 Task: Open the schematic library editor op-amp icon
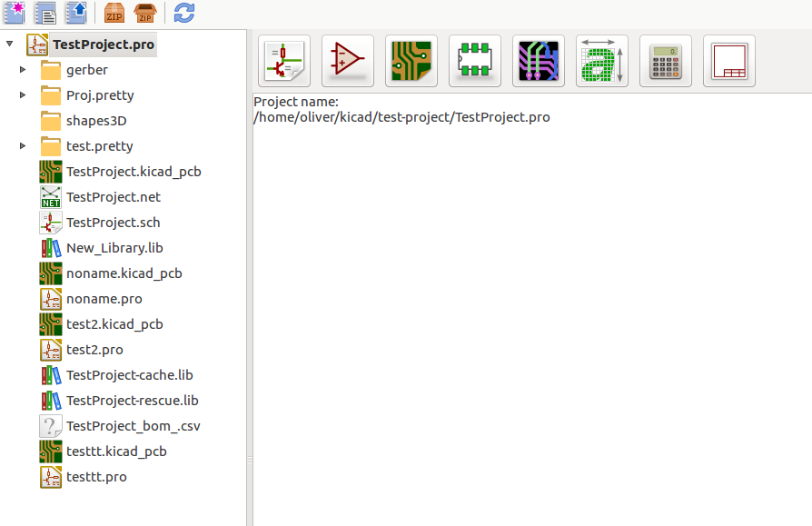[348, 61]
